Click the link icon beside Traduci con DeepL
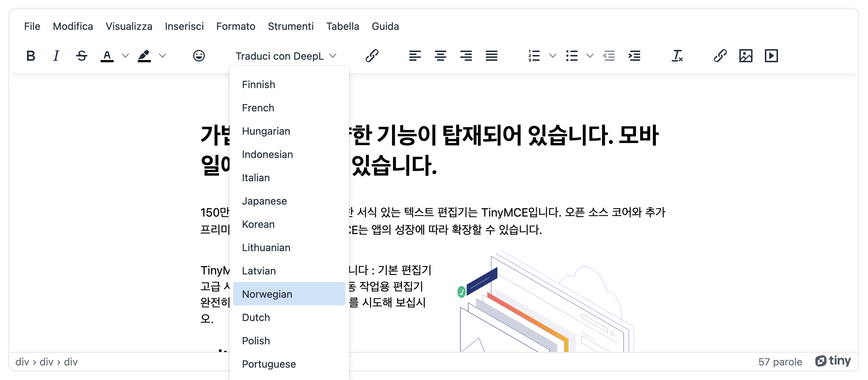 point(372,56)
